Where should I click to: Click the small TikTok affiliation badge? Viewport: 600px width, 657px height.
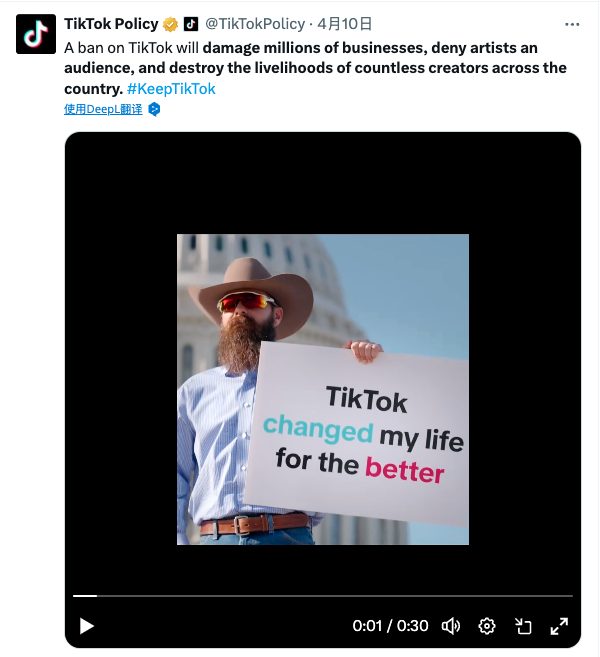pyautogui.click(x=191, y=24)
